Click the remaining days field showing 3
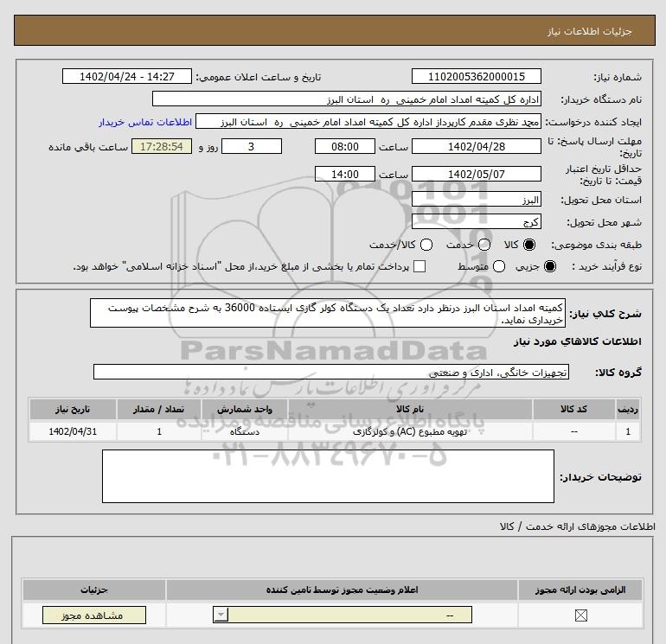This screenshot has height=644, width=666. [x=252, y=146]
